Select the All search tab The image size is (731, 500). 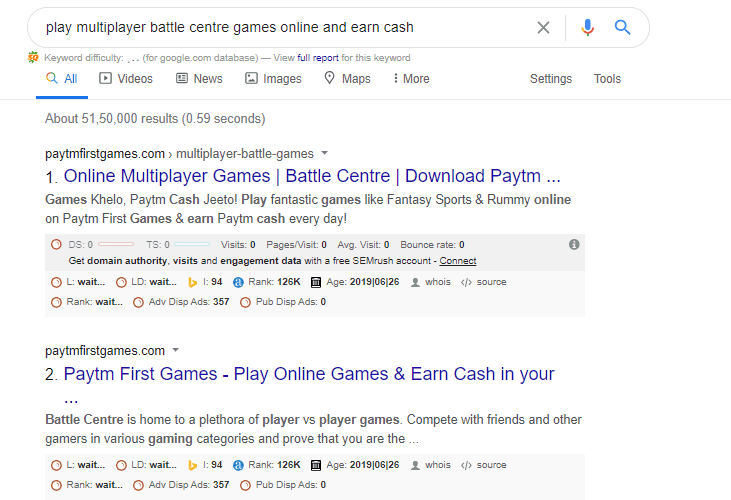[x=62, y=79]
